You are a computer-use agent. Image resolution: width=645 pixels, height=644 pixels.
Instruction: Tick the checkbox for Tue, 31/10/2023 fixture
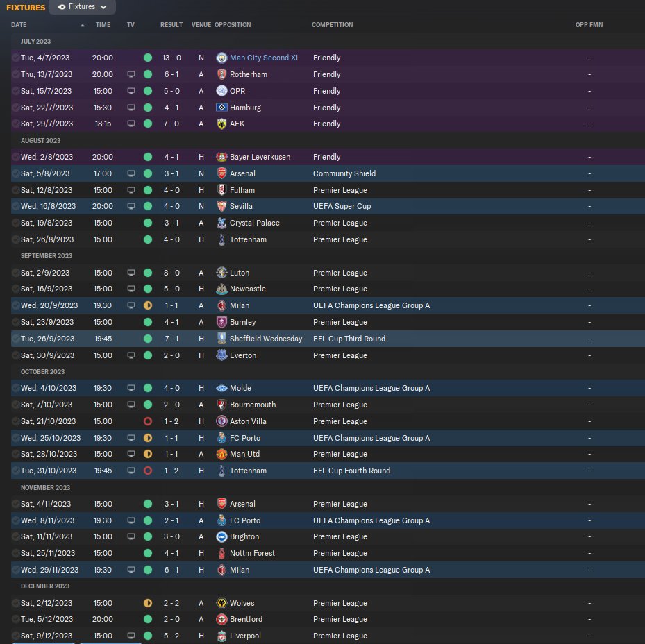16,471
